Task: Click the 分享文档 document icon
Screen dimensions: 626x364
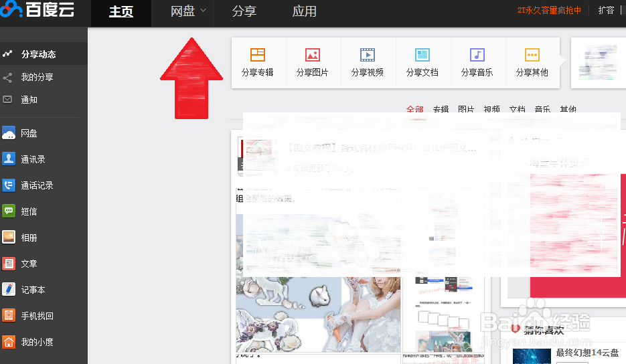Action: click(422, 55)
